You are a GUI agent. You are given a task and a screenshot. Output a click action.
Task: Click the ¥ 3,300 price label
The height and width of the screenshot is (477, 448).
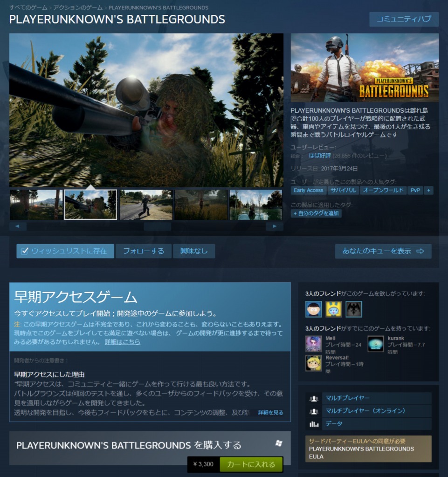[x=203, y=464]
